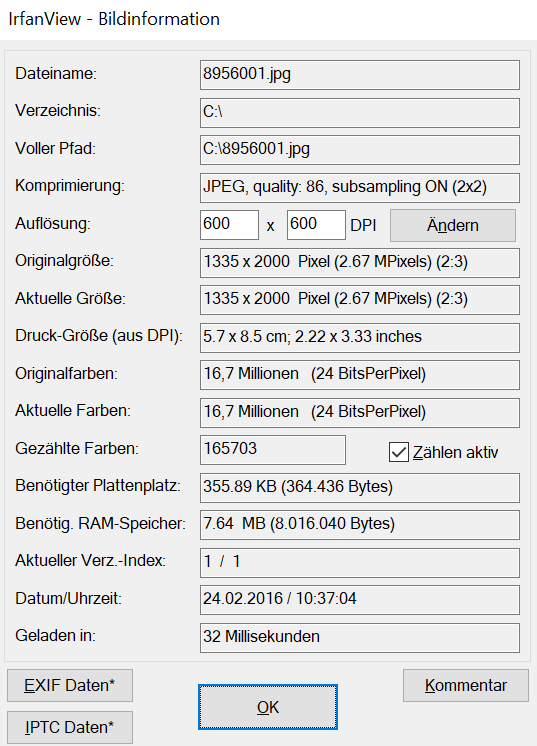The height and width of the screenshot is (746, 537).
Task: Click the Komprimierung JPEG quality field
Action: (x=360, y=187)
